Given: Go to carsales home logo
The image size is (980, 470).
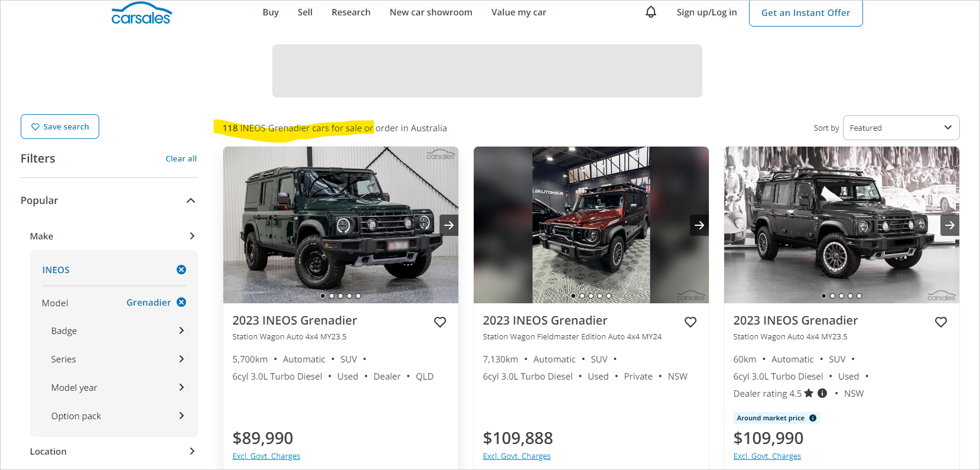Looking at the screenshot, I should click(142, 14).
